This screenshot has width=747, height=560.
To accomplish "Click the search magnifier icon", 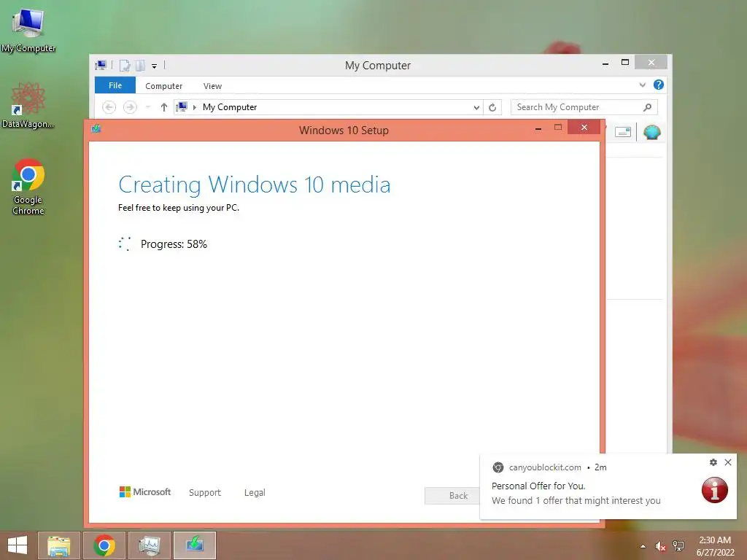I will tap(647, 107).
